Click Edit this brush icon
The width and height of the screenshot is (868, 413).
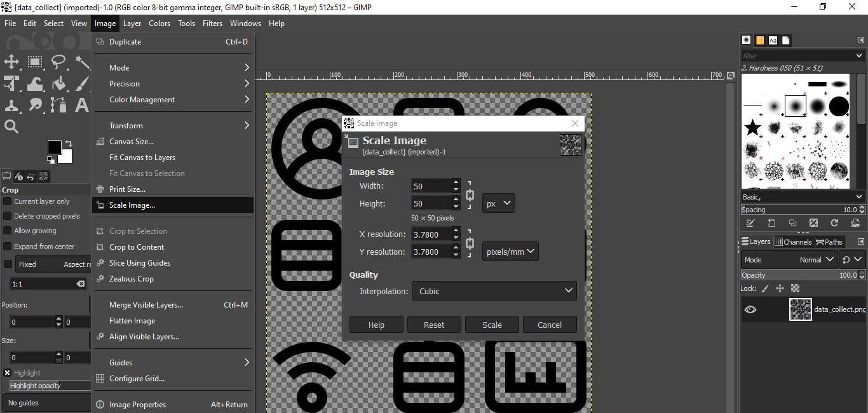pyautogui.click(x=750, y=223)
